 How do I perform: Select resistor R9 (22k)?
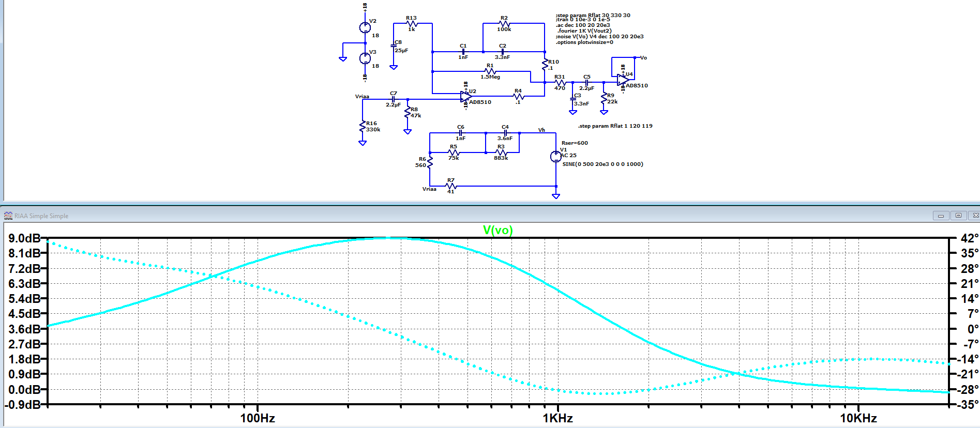604,99
